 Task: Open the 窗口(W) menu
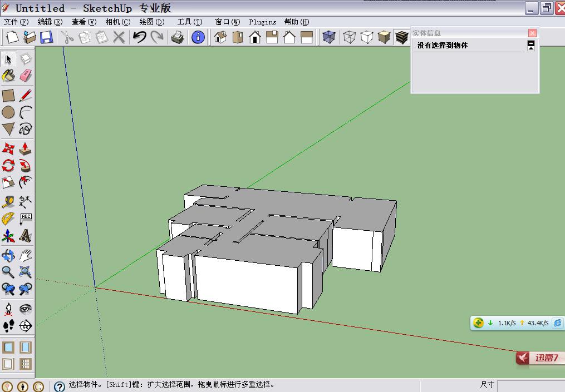(x=227, y=22)
